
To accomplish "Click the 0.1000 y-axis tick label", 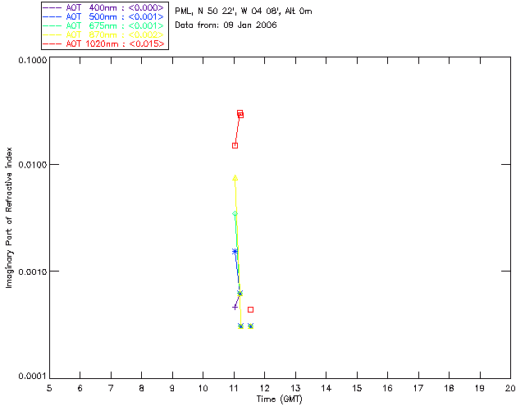I will pos(33,60).
